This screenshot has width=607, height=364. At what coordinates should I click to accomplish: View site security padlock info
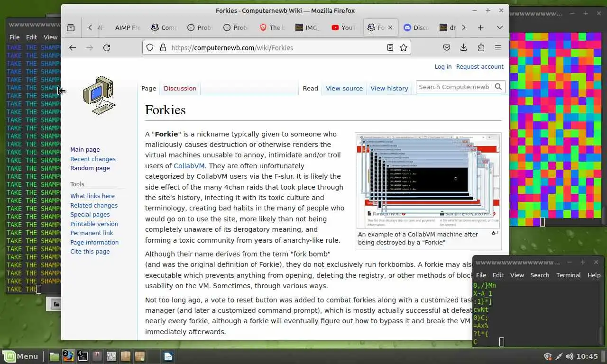coord(163,47)
